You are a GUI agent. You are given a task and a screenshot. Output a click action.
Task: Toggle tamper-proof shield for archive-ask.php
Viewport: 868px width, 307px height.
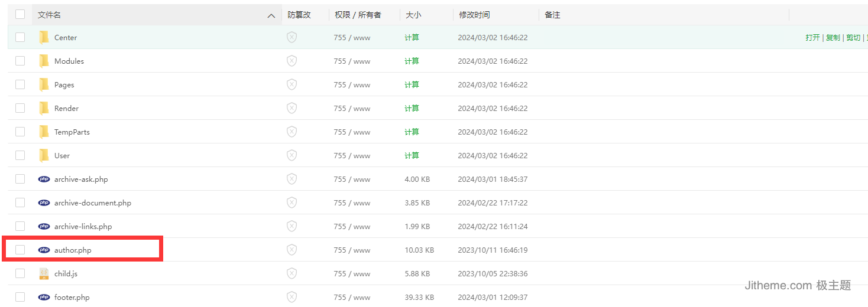[x=292, y=179]
